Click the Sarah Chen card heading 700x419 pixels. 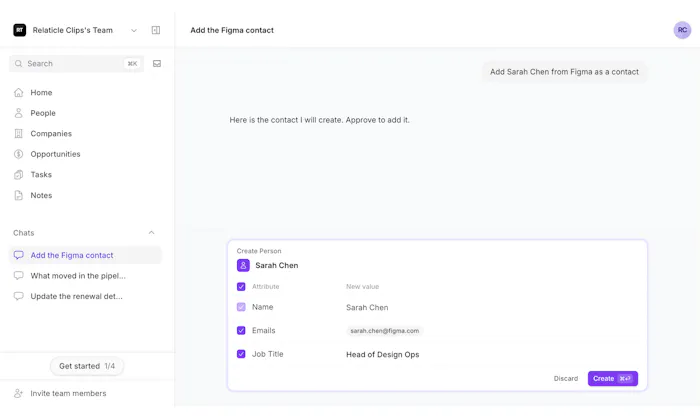tap(277, 265)
